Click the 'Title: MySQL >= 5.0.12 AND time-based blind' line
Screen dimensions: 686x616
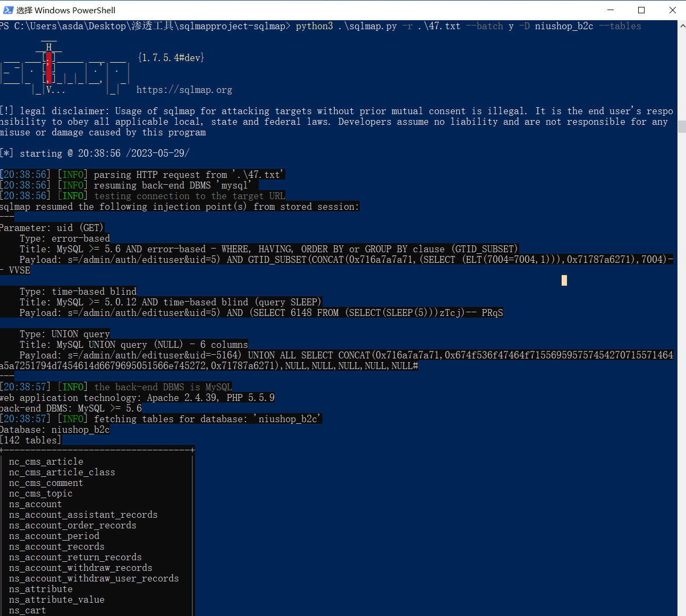point(171,302)
